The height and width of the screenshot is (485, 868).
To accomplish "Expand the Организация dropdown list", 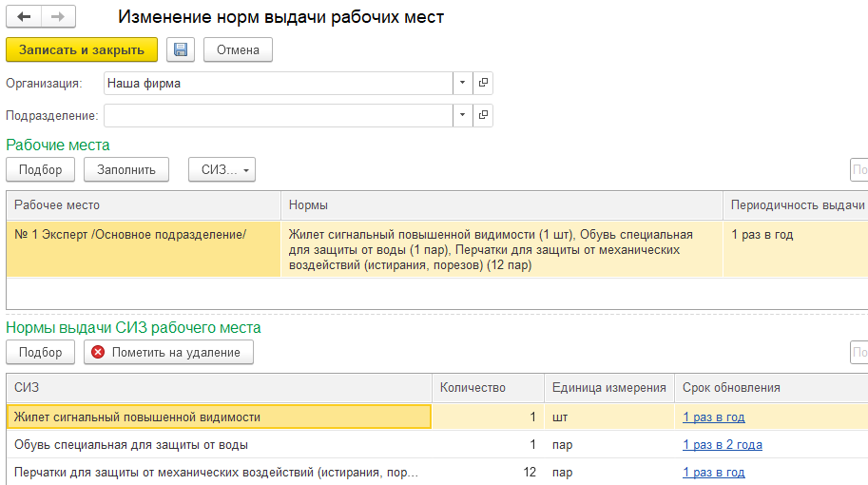I will coord(462,84).
